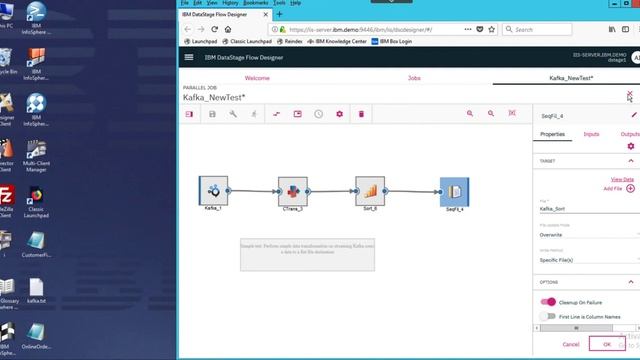The image size is (640, 360).
Task: Open the schedule clock icon
Action: point(318,114)
